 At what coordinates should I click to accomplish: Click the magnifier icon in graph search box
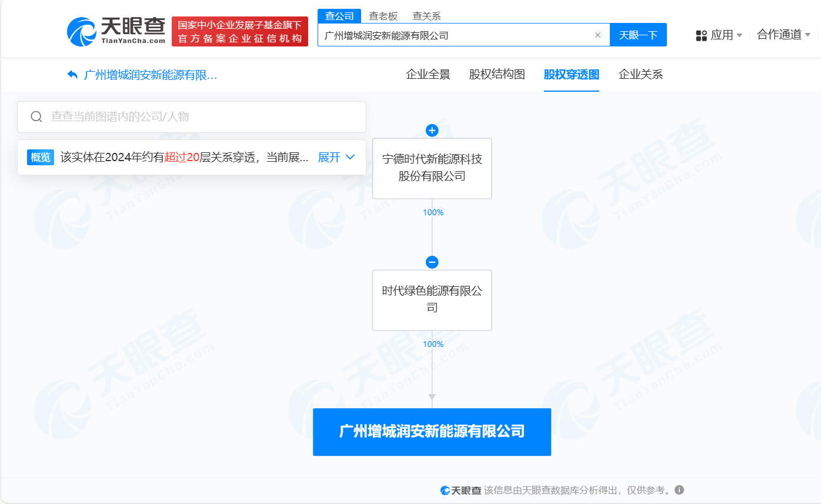click(36, 116)
